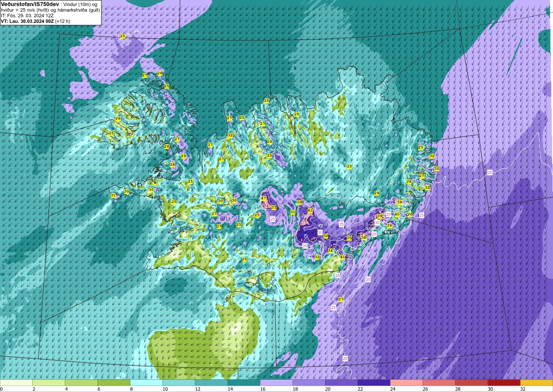The height and width of the screenshot is (392, 553).
Task: Click the yellow '47' gust label
Action: tap(264, 198)
